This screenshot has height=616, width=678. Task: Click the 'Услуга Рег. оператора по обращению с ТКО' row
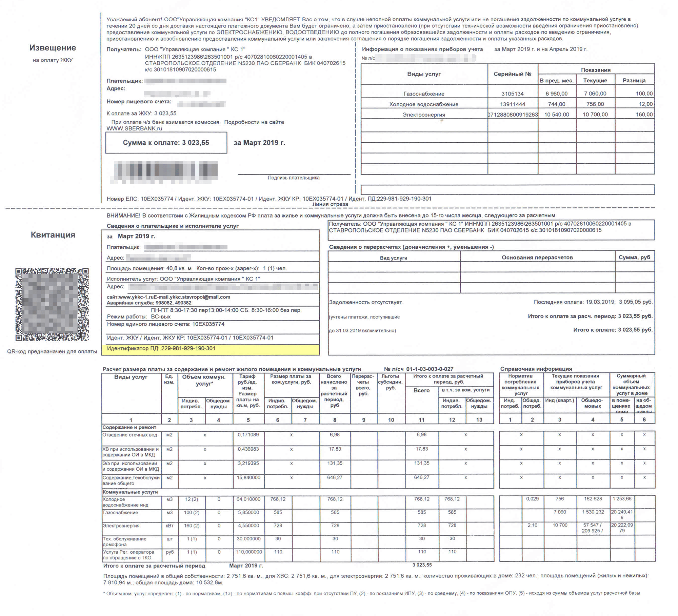click(128, 555)
